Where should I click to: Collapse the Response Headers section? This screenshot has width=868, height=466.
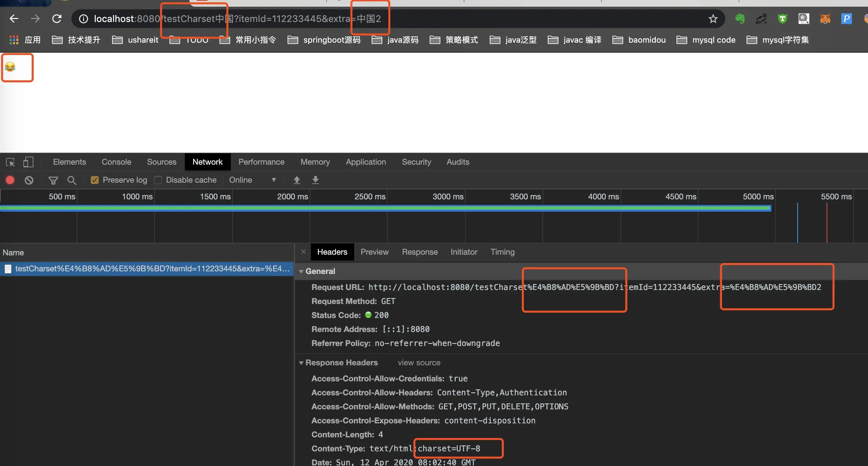click(301, 363)
